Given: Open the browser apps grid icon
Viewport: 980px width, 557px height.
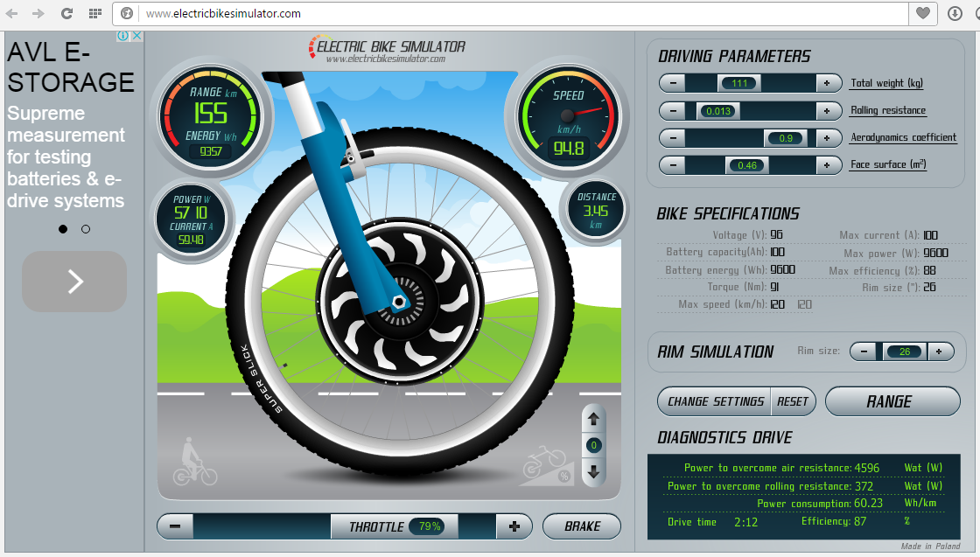Looking at the screenshot, I should pos(95,14).
